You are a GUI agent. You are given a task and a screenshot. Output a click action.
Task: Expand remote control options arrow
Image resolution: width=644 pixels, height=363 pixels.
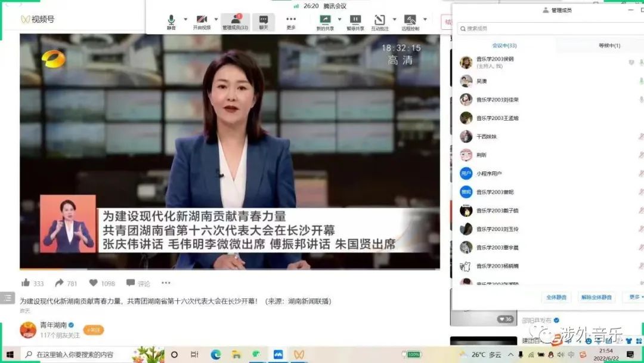point(425,19)
